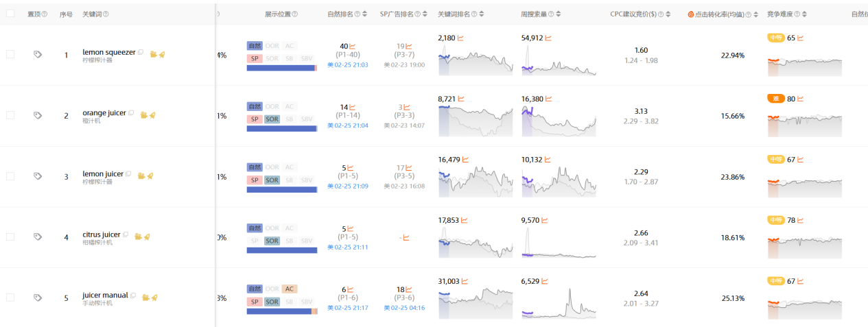
Task: Click the SOR tag in orange juicer row
Action: pyautogui.click(x=272, y=119)
